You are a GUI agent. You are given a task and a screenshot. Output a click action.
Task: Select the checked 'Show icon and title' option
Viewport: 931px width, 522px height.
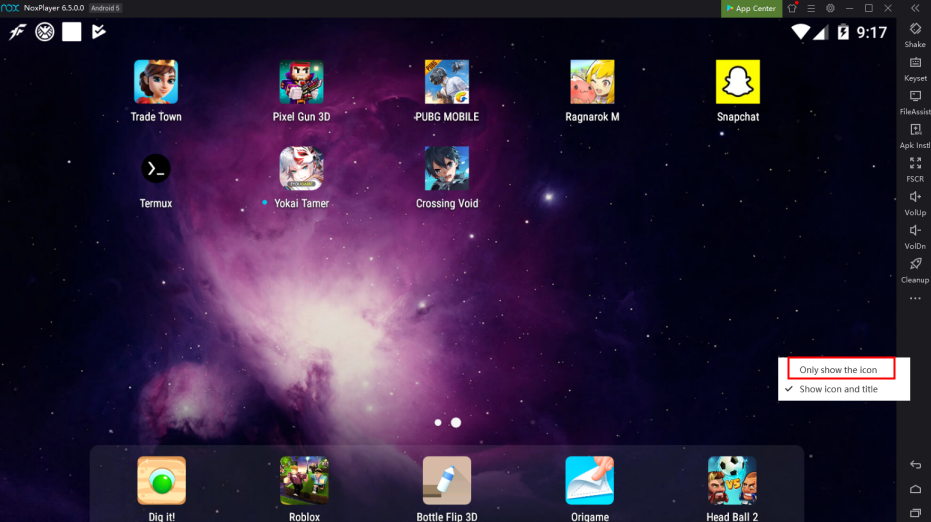click(x=838, y=389)
